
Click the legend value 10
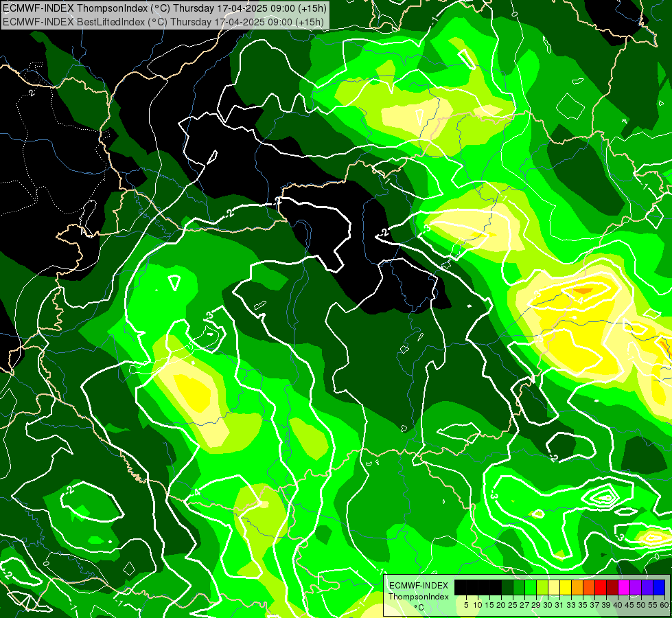(478, 605)
